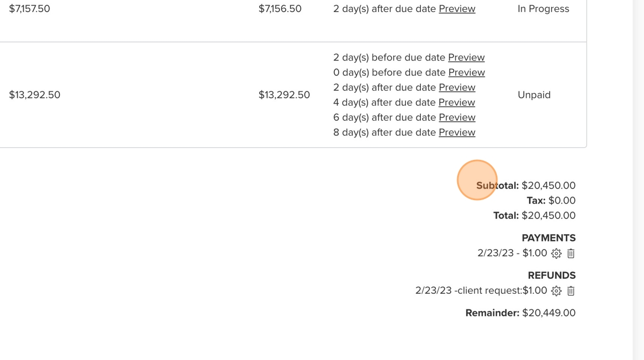Click the Remainder $20,449.00 line
Image resolution: width=644 pixels, height=360 pixels.
[x=520, y=313]
